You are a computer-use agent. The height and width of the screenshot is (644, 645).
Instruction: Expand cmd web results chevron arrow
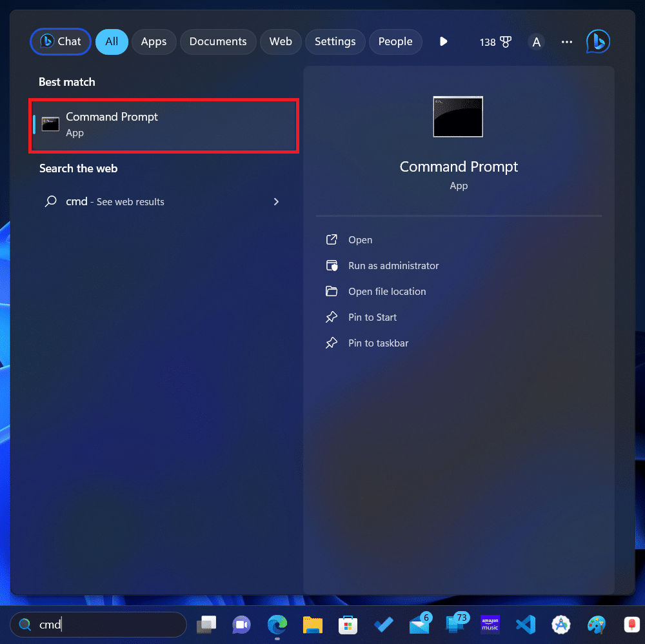coord(276,202)
